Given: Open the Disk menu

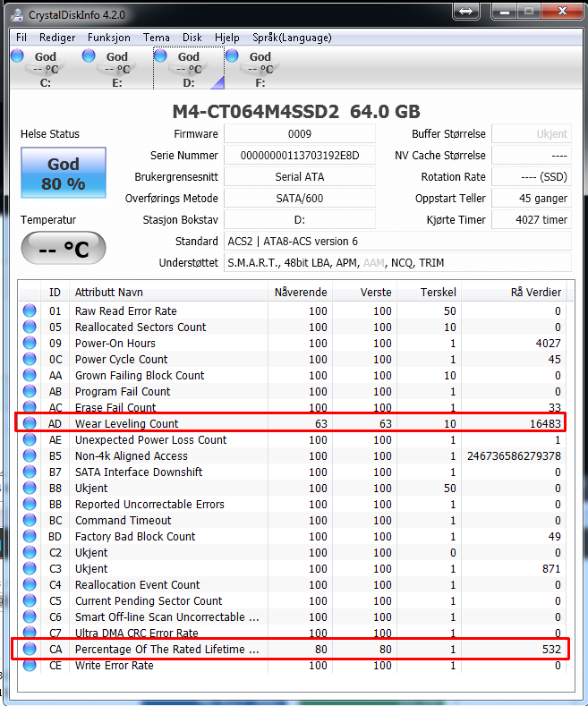Looking at the screenshot, I should click(x=192, y=38).
